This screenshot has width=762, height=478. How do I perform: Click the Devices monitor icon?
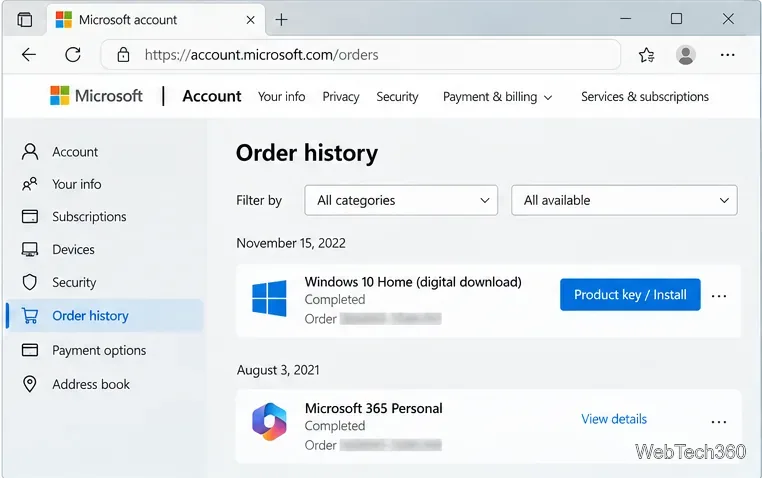[x=30, y=249]
